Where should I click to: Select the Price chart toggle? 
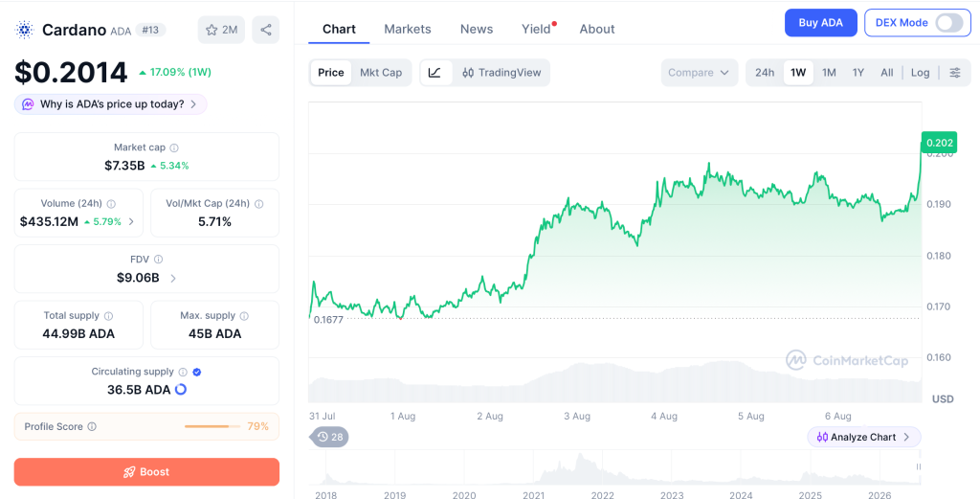(x=330, y=73)
